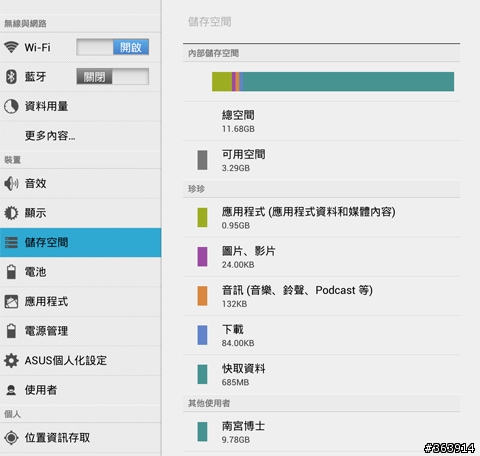Turn on the Bluetooth switch

[x=113, y=76]
